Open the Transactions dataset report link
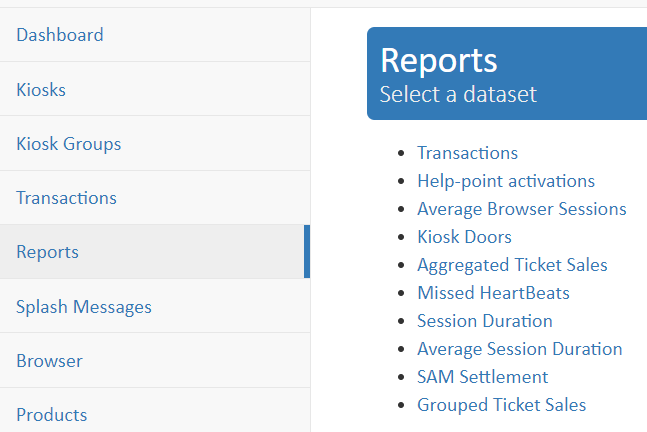 (x=467, y=153)
